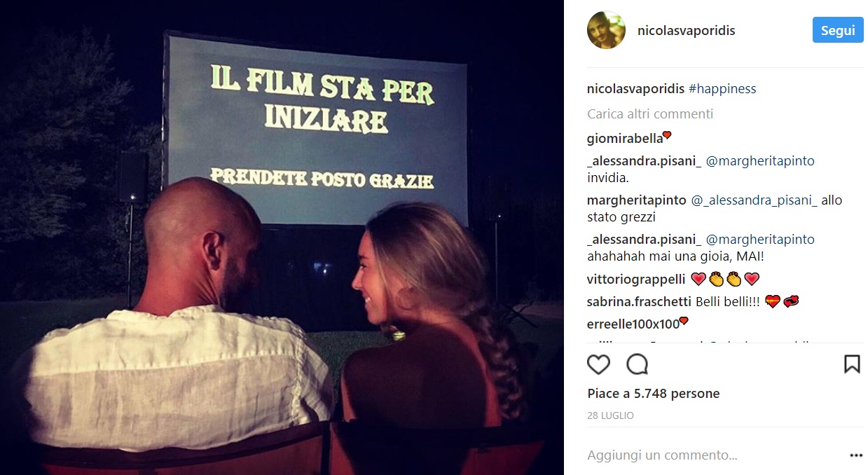Like the post with heart icon

pyautogui.click(x=598, y=364)
